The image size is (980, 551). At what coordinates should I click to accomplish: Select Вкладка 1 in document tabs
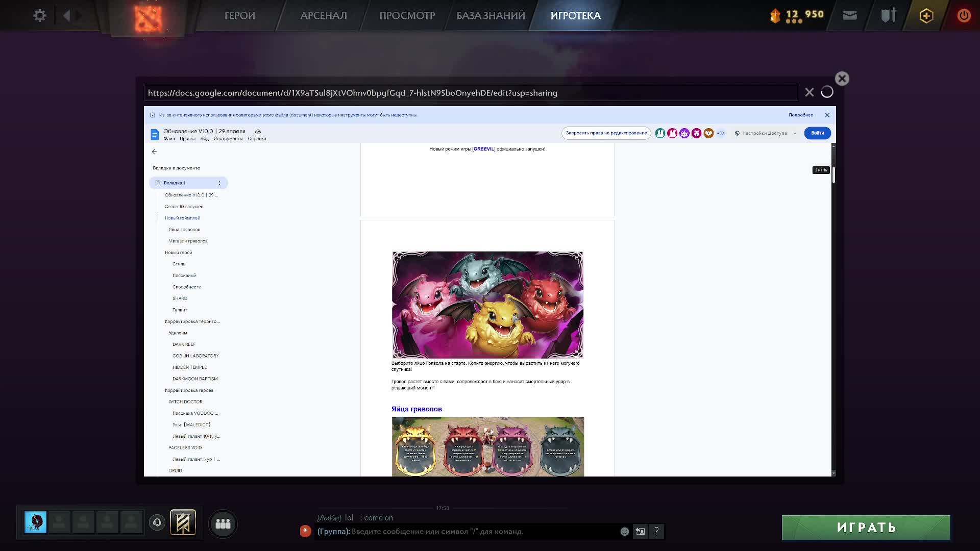click(x=174, y=182)
